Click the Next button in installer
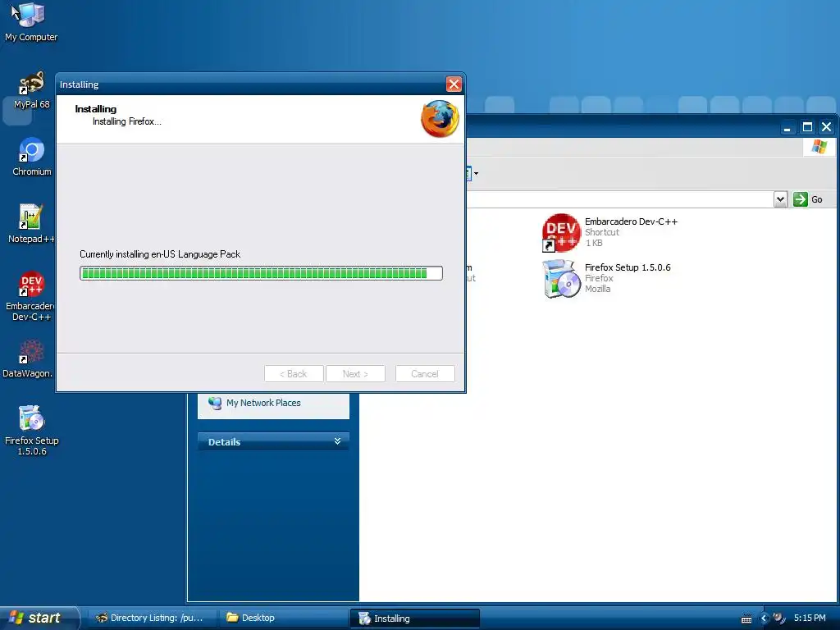This screenshot has height=630, width=840. pyautogui.click(x=355, y=374)
